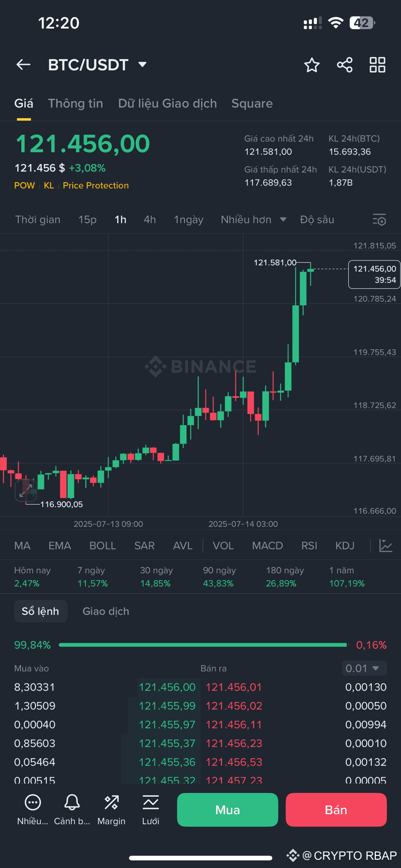Switch to the Thông tin tab
401x868 pixels.
click(x=76, y=104)
